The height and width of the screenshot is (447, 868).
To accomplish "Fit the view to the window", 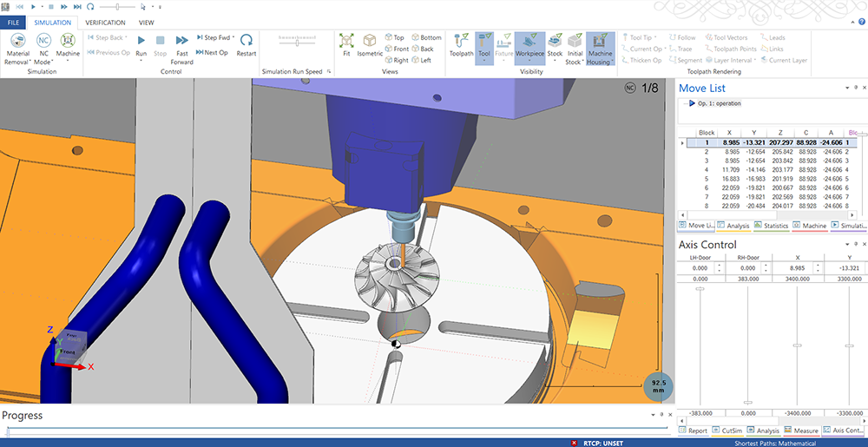I will click(346, 45).
